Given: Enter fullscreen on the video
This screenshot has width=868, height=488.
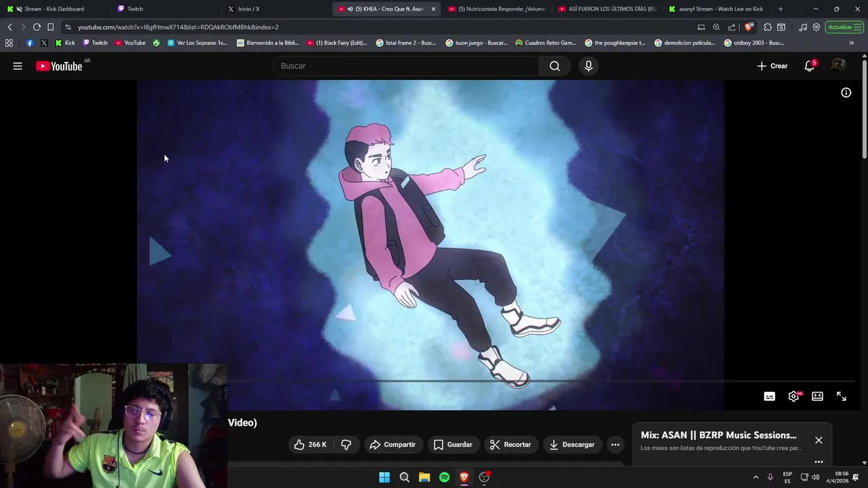Looking at the screenshot, I should pyautogui.click(x=842, y=396).
